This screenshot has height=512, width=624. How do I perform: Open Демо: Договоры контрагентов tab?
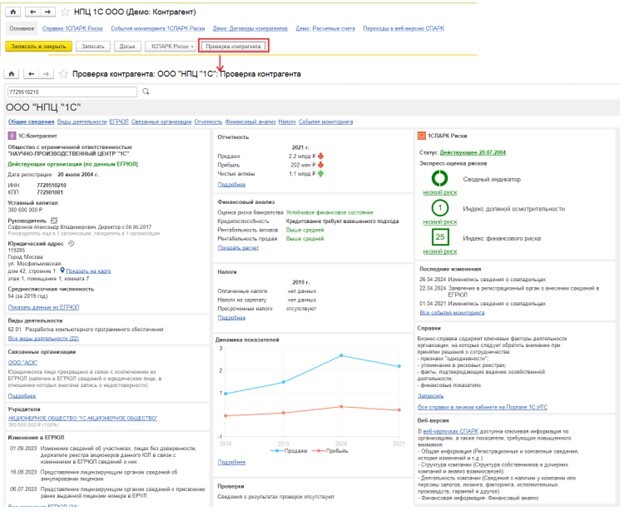(x=250, y=29)
